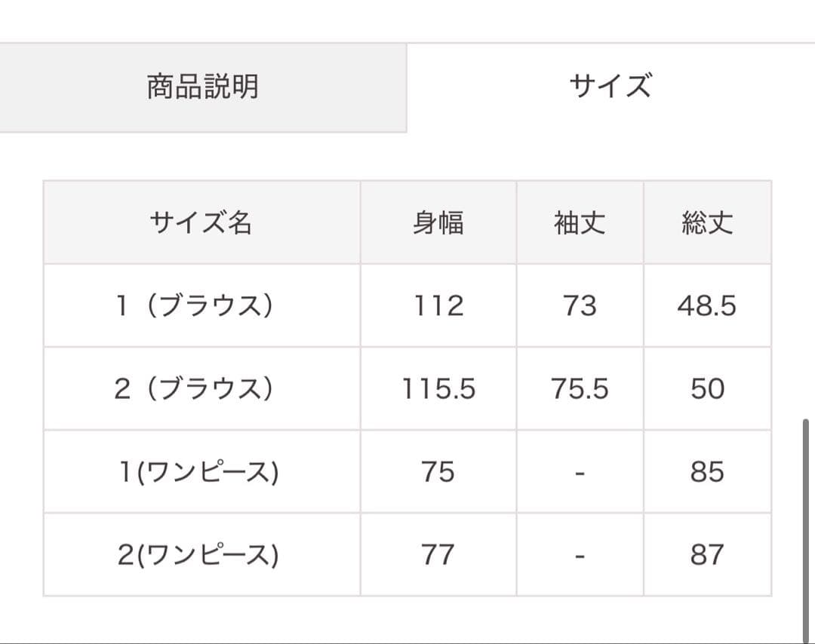Select the 1(ワンピース) row label
The width and height of the screenshot is (815, 644).
[198, 472]
